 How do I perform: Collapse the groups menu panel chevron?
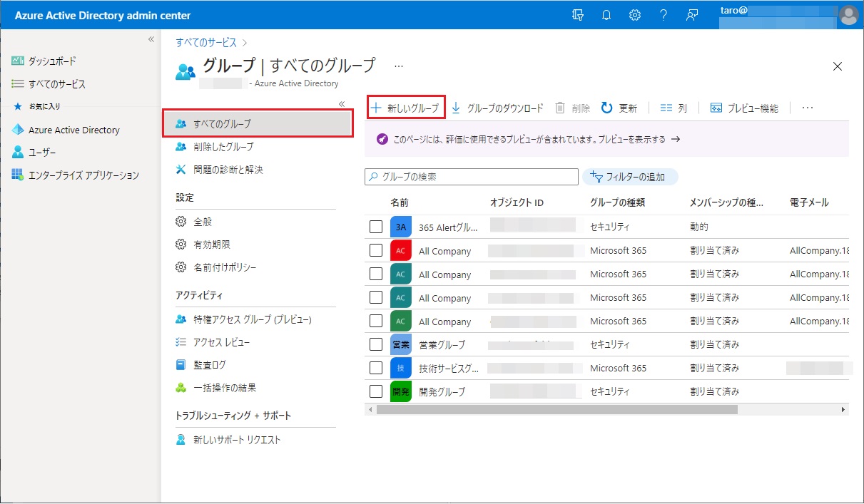click(342, 104)
